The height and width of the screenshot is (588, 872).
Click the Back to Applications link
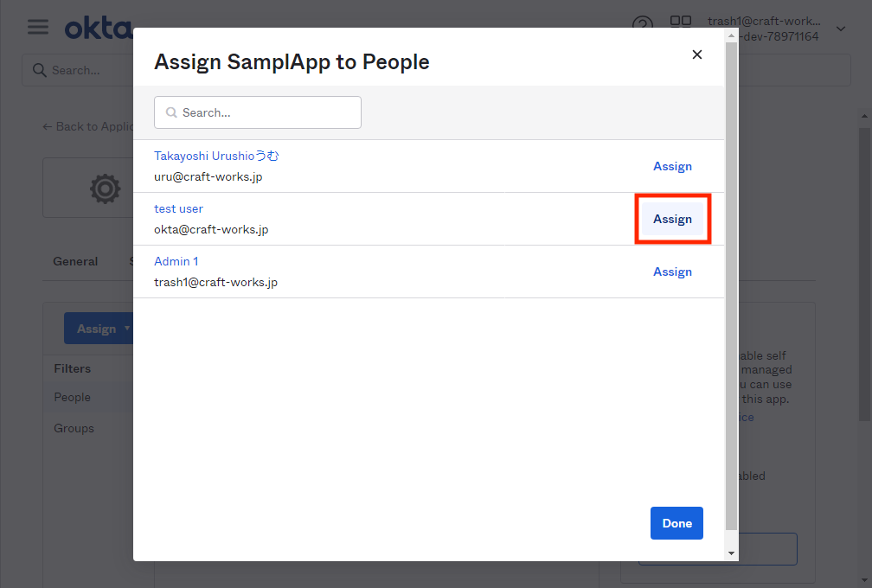tap(88, 127)
